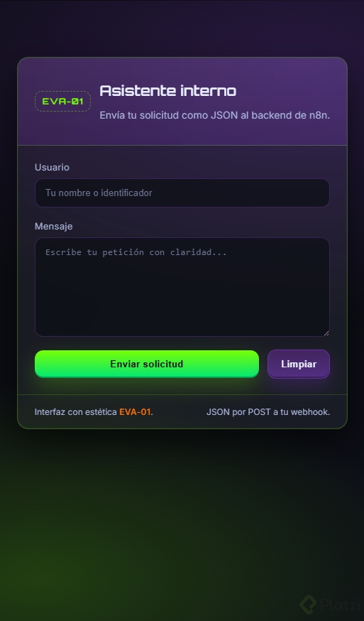Image resolution: width=364 pixels, height=621 pixels.
Task: Click the footer text Interfaz con estética
Action: (x=76, y=412)
